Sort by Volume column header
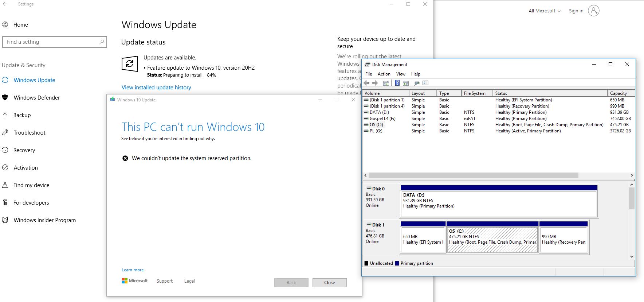Screen dimensions: 644x302 (386, 93)
